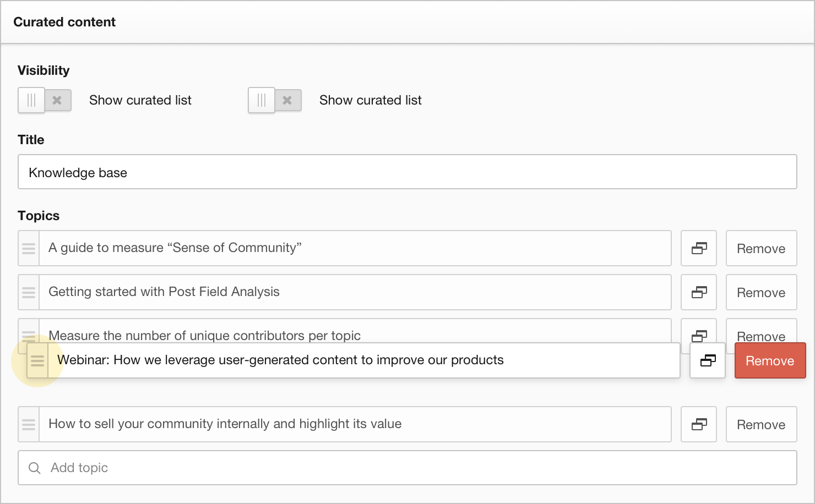Select topic How to sell your community internally
Image resolution: width=815 pixels, height=504 pixels.
pyautogui.click(x=355, y=424)
